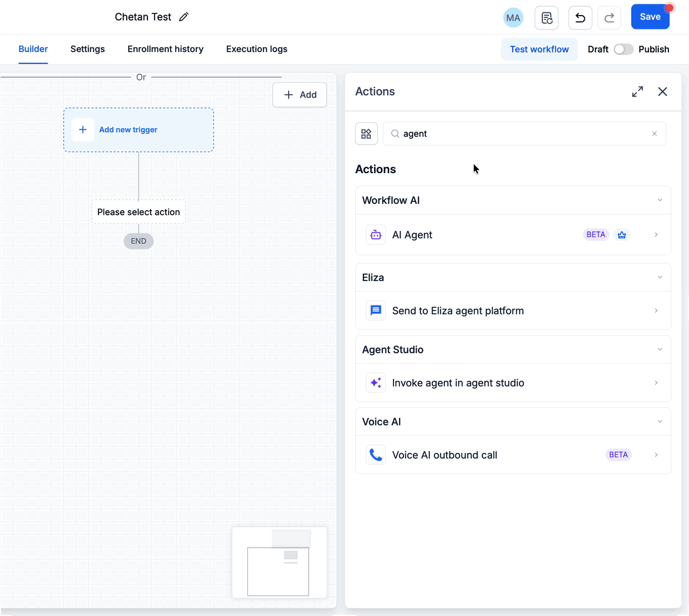The image size is (689, 616).
Task: Select Invoke agent in agent studio
Action: pos(513,383)
